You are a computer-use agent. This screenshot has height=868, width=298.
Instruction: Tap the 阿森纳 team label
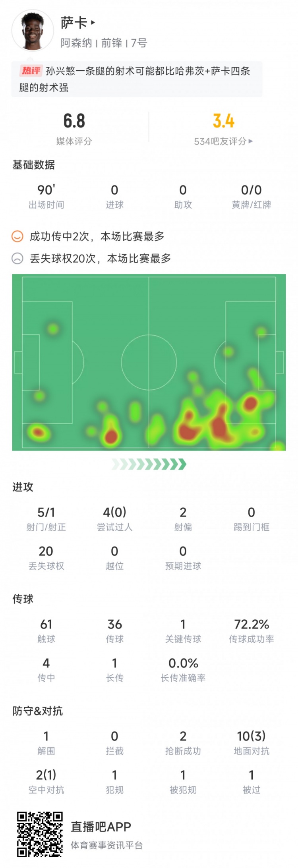(x=76, y=43)
